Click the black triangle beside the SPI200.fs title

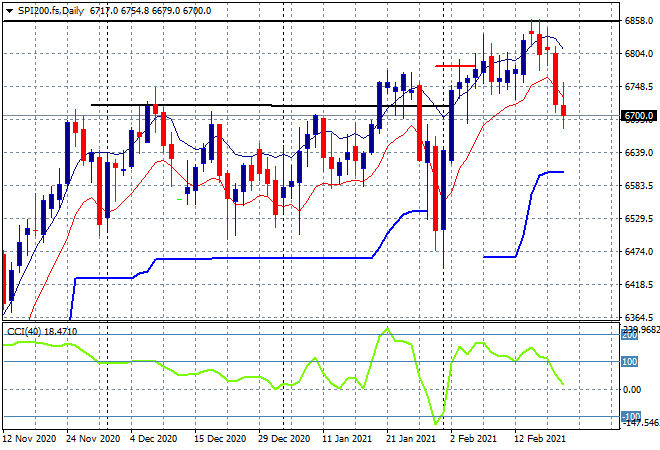pos(9,11)
